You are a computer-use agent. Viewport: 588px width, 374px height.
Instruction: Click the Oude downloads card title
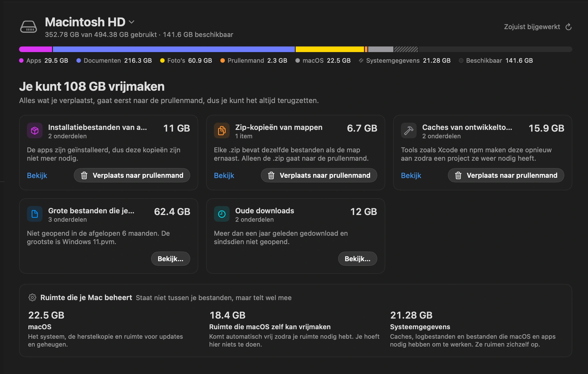pos(265,211)
